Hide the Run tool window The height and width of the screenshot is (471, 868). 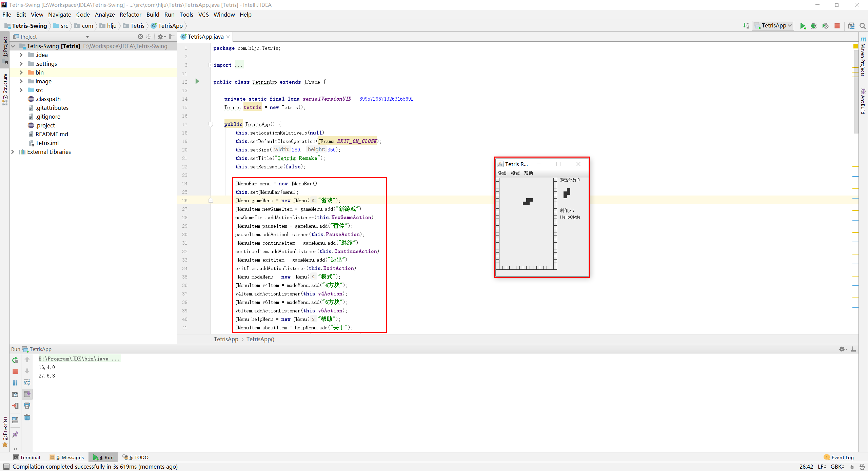pyautogui.click(x=853, y=349)
